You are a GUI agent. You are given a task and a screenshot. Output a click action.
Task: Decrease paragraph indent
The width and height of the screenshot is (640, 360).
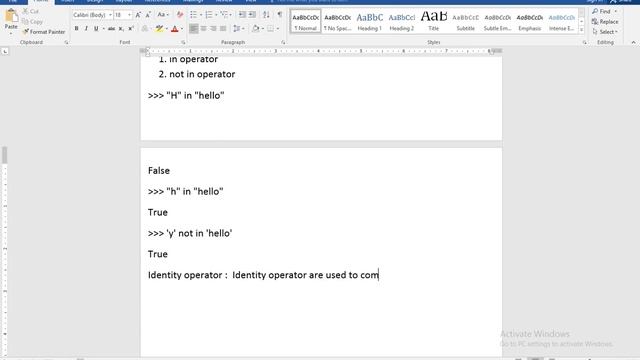pos(242,15)
